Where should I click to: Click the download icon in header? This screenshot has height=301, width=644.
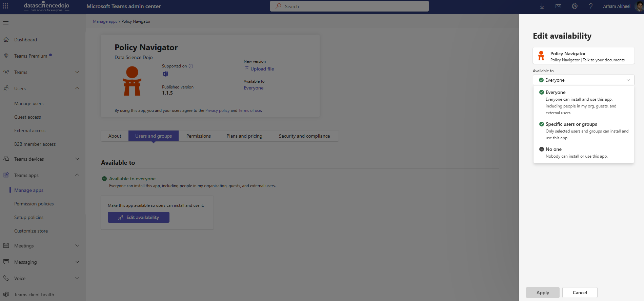click(x=542, y=6)
